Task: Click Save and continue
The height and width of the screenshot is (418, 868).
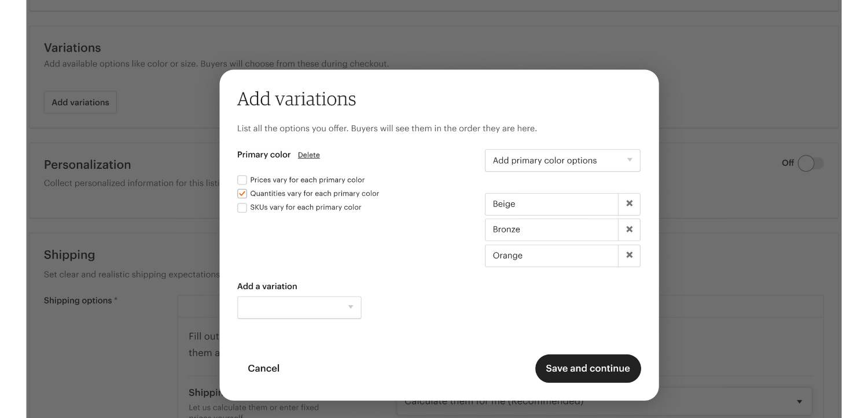Action: [587, 368]
